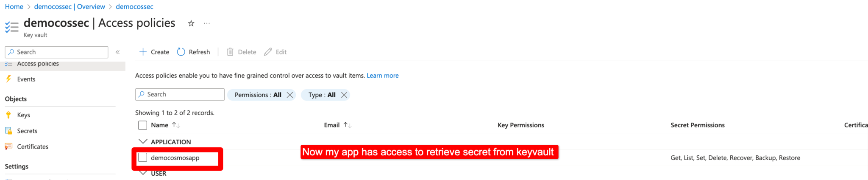Open Certificates in the sidebar

[33, 146]
